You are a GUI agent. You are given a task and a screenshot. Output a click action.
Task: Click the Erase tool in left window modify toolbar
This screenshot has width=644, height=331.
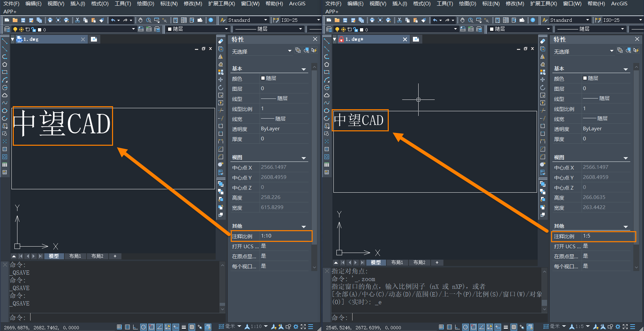pos(221,41)
